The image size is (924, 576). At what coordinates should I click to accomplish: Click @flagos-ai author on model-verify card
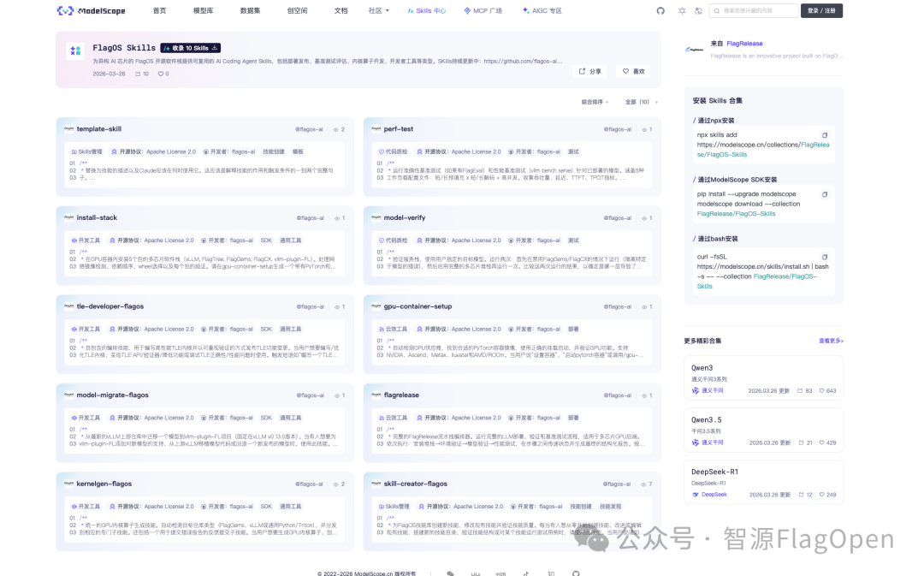[x=617, y=218]
